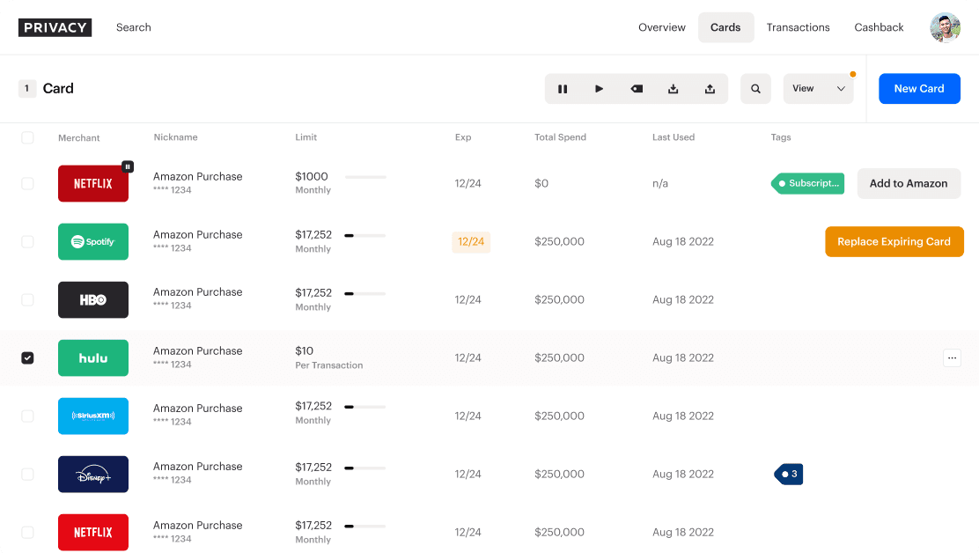This screenshot has height=560, width=979.
Task: Check the Disney+ row checkbox
Action: click(27, 474)
